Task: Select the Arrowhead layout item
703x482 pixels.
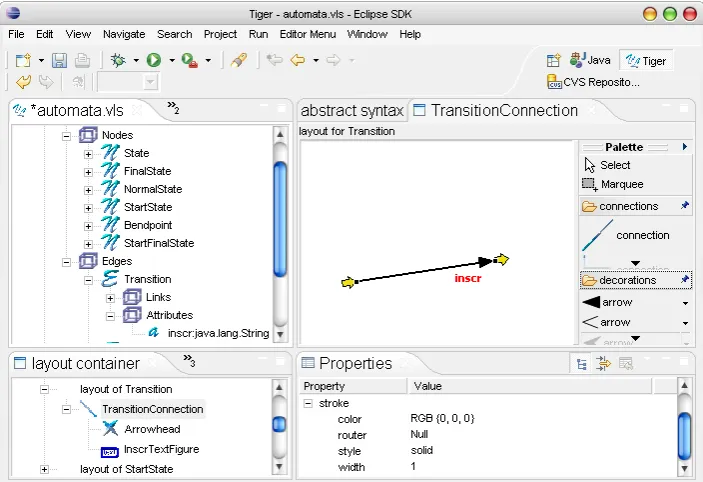Action: 152,429
